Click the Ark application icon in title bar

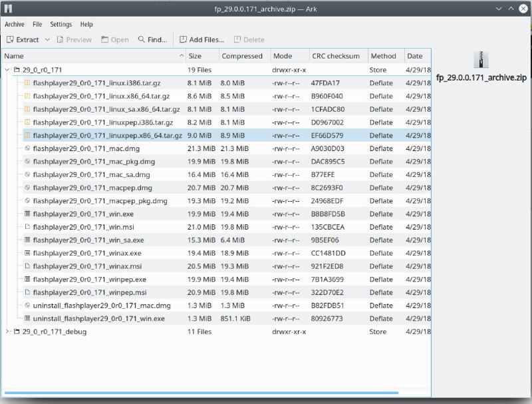(x=7, y=8)
